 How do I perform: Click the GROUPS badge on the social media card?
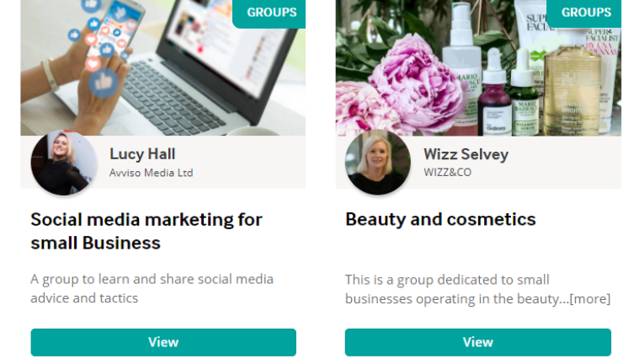270,13
